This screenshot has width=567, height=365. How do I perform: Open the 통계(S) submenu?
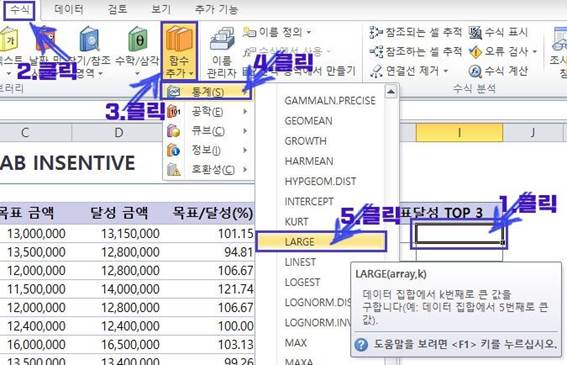(x=206, y=92)
